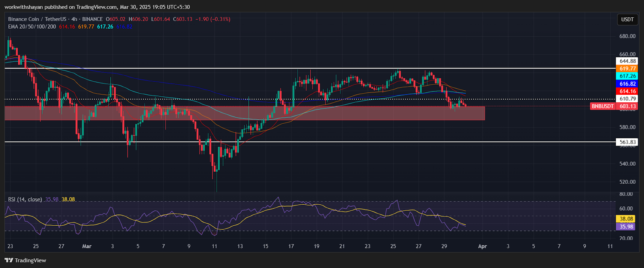Click the EMA 20/50/100/200 indicator legend
Viewport: 644px width, 268px height.
[32, 27]
